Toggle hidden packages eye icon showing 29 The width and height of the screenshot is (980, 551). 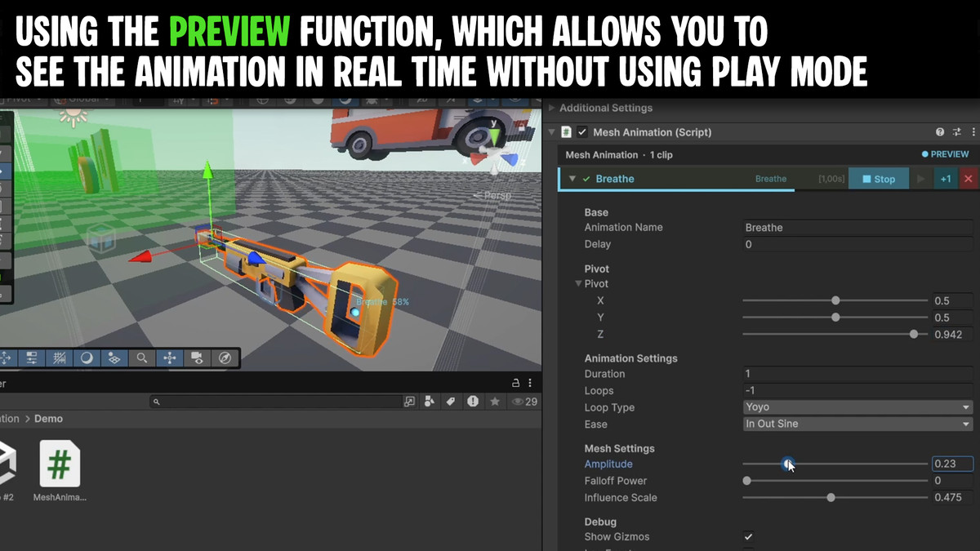click(524, 402)
